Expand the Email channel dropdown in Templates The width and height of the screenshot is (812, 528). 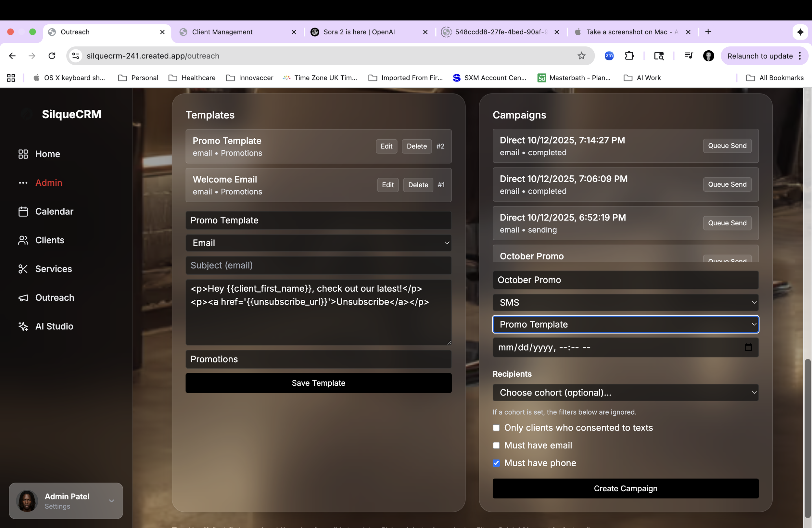[x=318, y=243]
